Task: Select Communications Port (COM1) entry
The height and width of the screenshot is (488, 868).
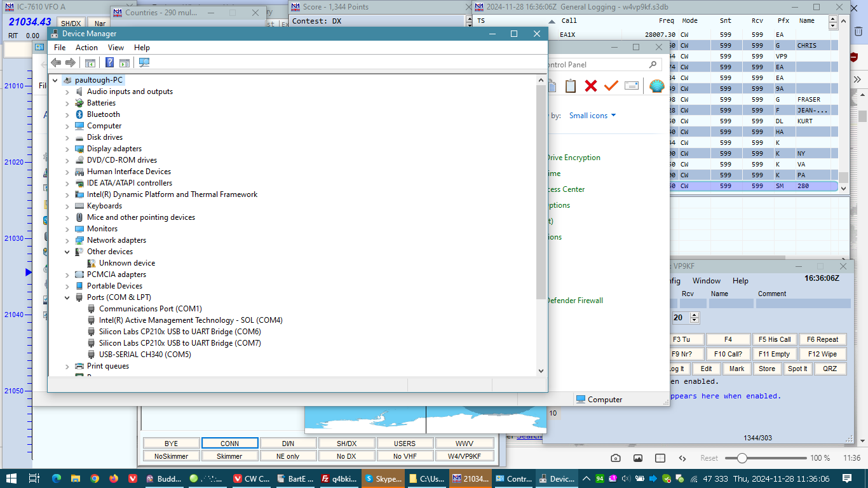Action: pyautogui.click(x=151, y=309)
